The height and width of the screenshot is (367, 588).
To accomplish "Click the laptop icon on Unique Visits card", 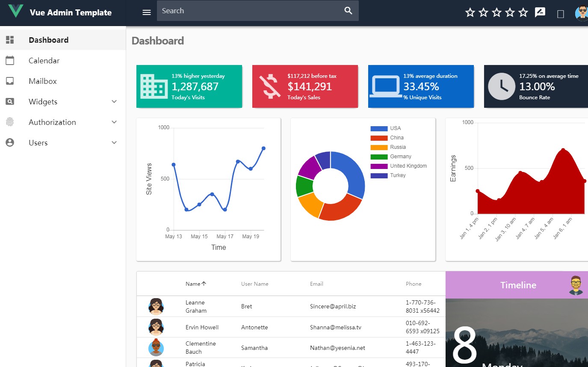I will point(385,86).
